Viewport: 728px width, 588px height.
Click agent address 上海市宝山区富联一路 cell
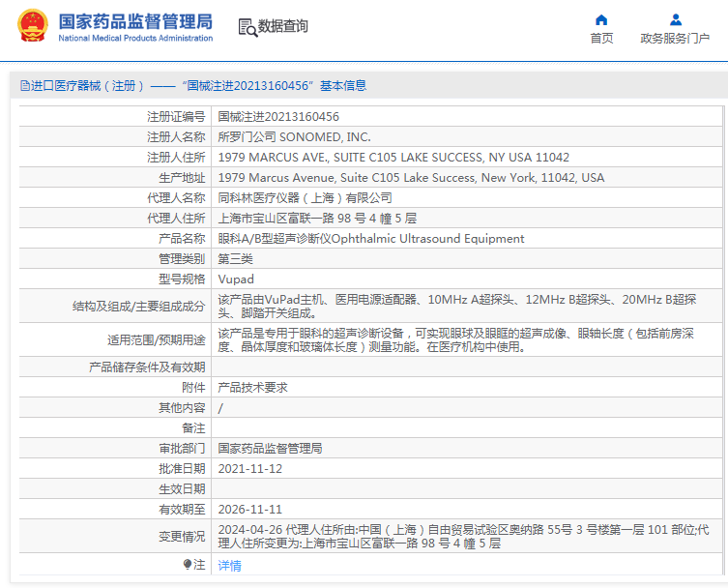pyautogui.click(x=317, y=219)
